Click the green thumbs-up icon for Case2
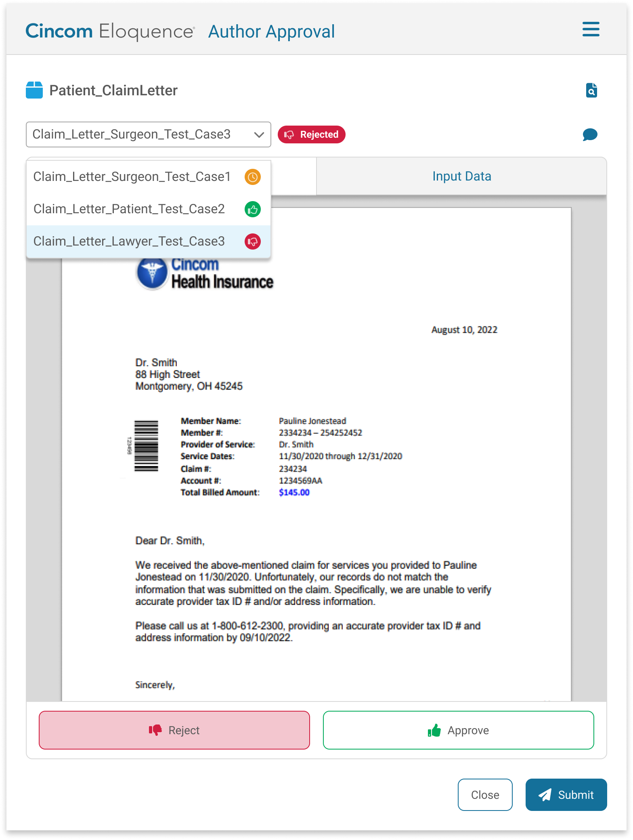Image resolution: width=633 pixels, height=840 pixels. tap(253, 209)
